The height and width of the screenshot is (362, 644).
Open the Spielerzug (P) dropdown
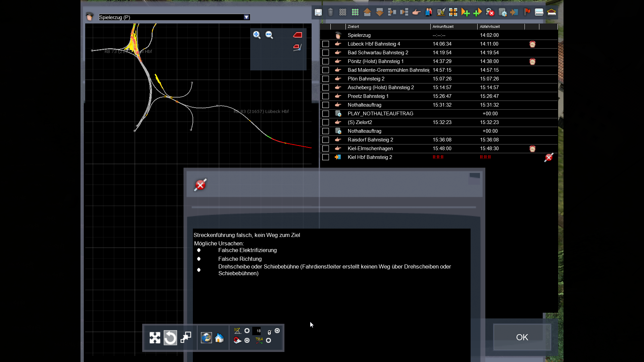point(247,17)
